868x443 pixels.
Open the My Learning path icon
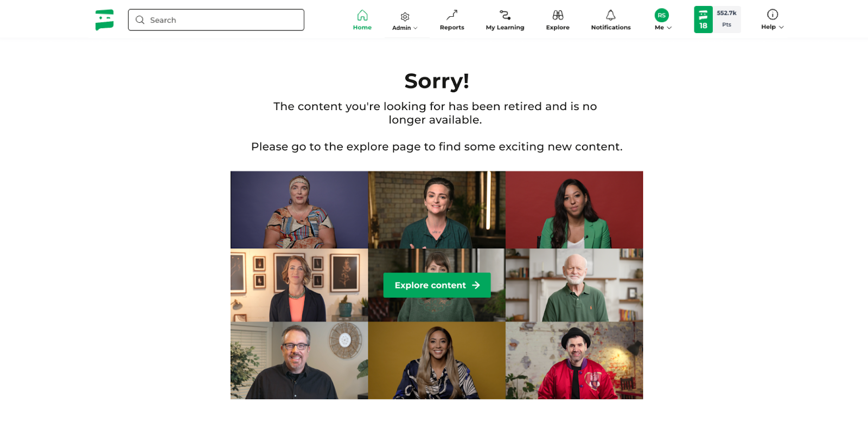(505, 15)
